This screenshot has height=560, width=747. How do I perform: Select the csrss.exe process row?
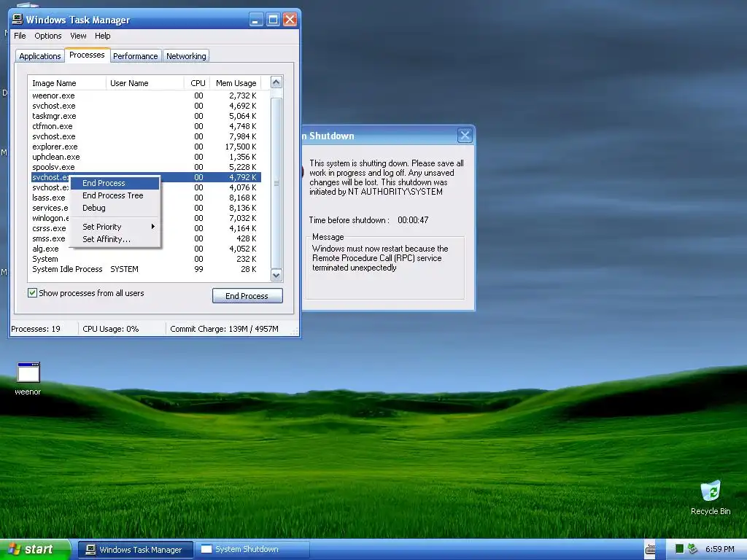tap(144, 228)
